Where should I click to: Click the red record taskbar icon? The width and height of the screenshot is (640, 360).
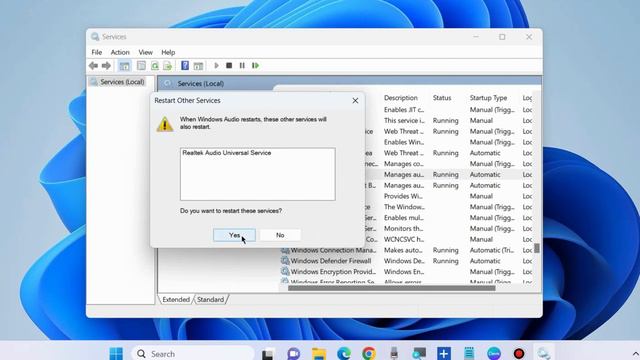(519, 353)
